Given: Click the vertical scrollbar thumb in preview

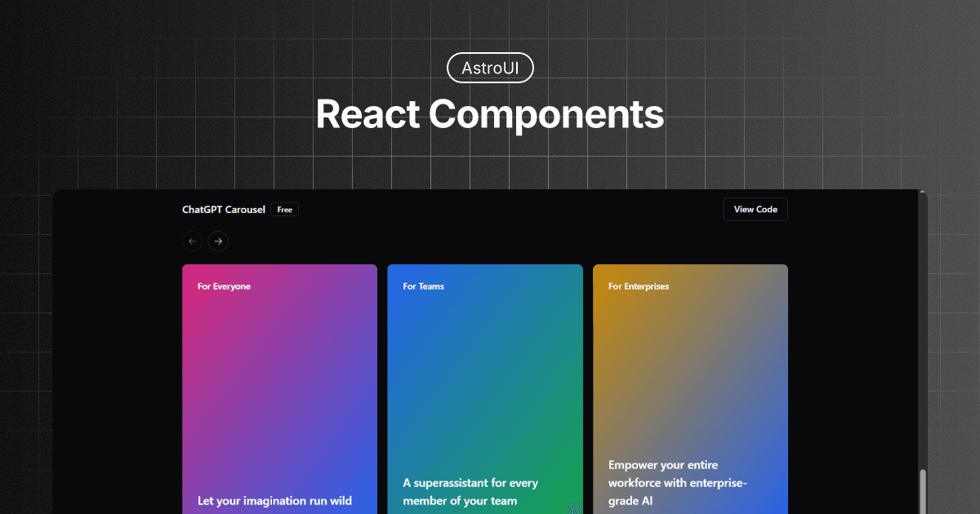Looking at the screenshot, I should point(923,491).
